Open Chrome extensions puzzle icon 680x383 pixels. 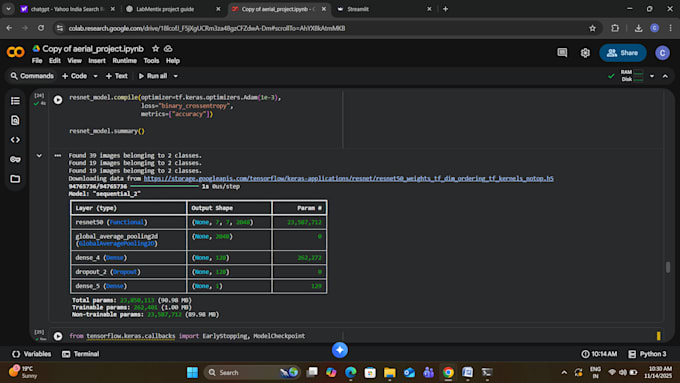(615, 28)
